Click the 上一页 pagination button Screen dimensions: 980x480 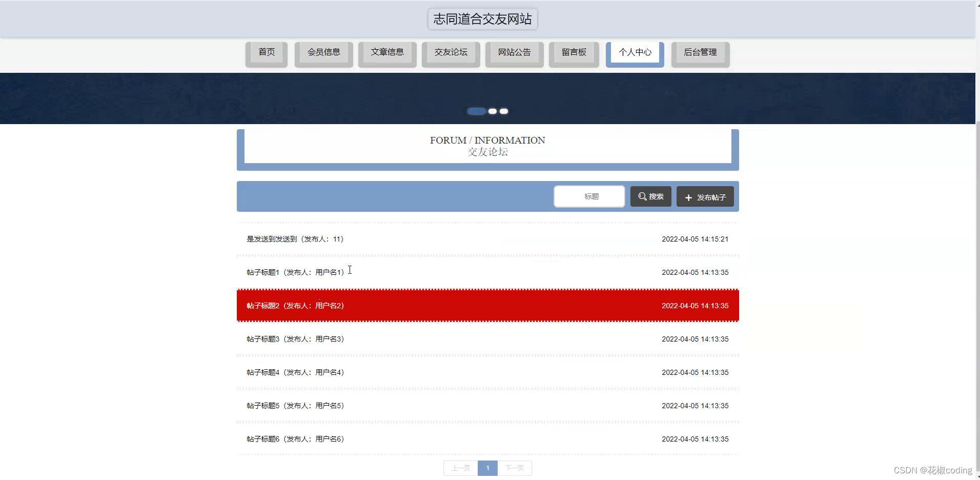(x=461, y=468)
